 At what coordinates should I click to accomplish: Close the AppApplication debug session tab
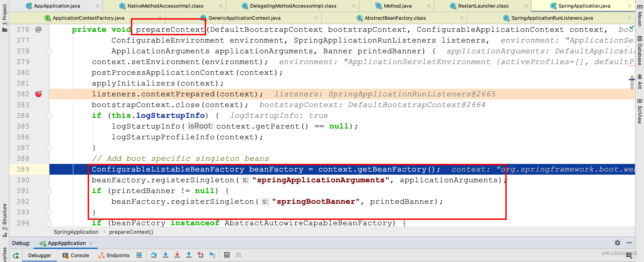pos(91,243)
